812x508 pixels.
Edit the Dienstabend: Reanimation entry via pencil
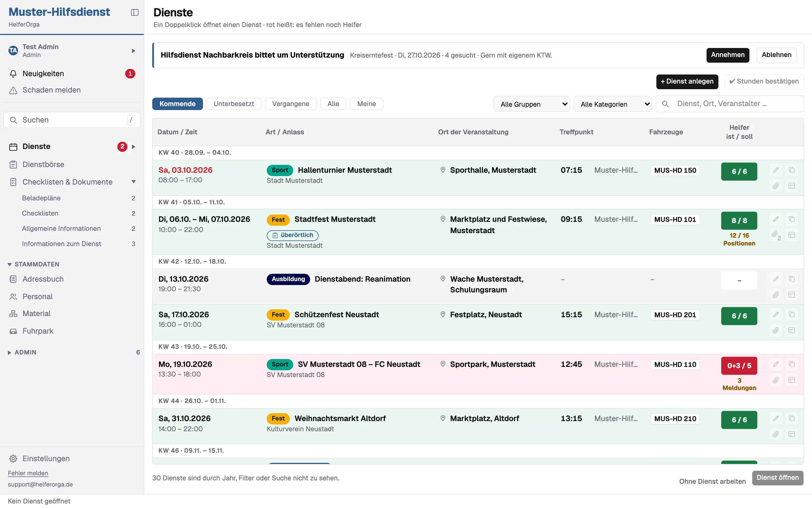776,279
